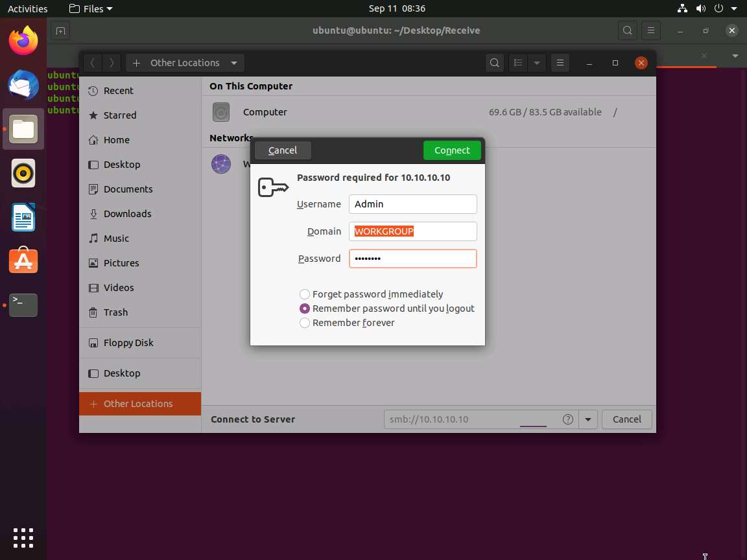Launch Rhythmbox music player from dock
The height and width of the screenshot is (560, 747).
point(23,173)
